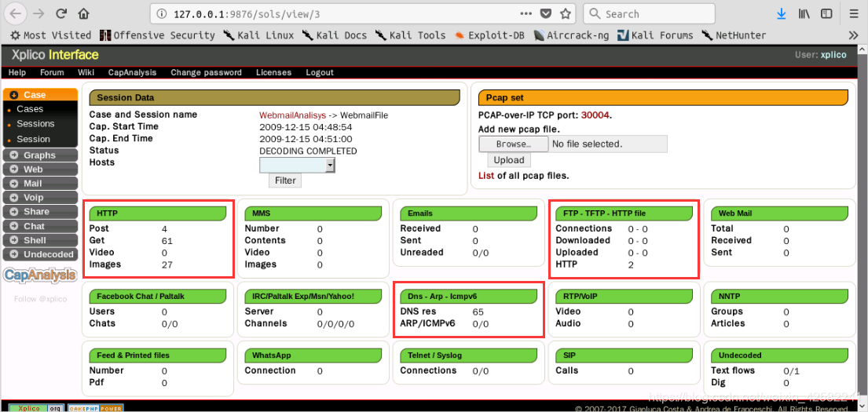Click Browse to choose pcap file
The image size is (868, 412).
513,144
